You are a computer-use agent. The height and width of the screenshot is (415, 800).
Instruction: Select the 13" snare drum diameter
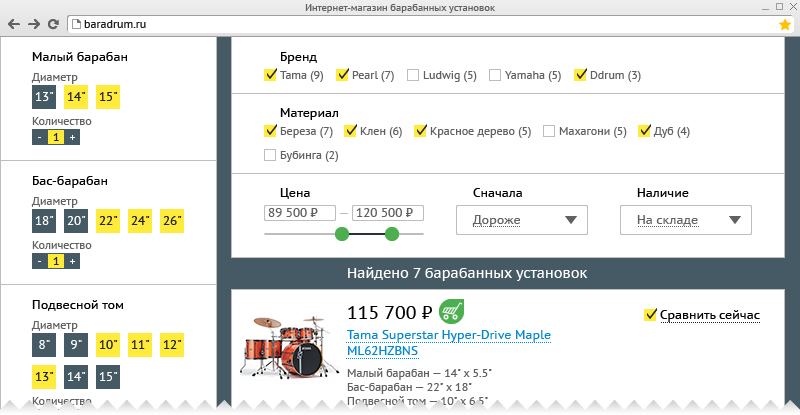click(44, 97)
